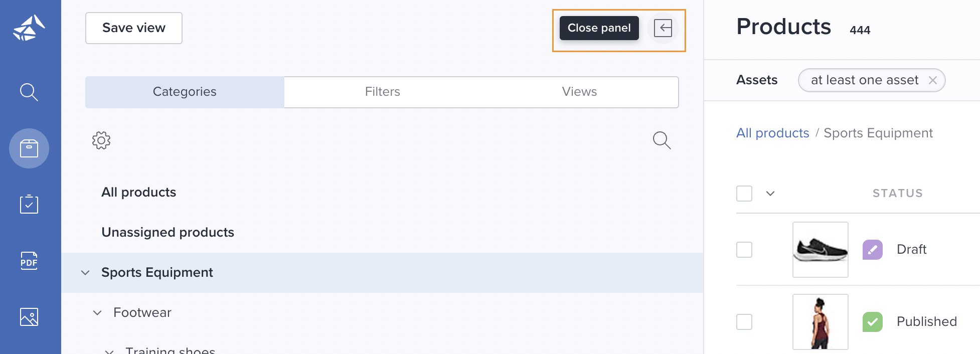Collapse the Sports Equipment category
This screenshot has width=980, height=354.
[86, 273]
